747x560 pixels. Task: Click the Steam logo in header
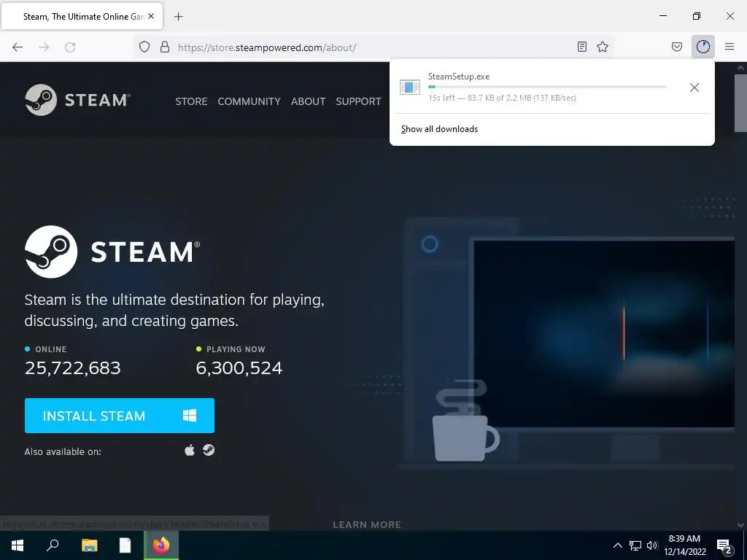(77, 100)
